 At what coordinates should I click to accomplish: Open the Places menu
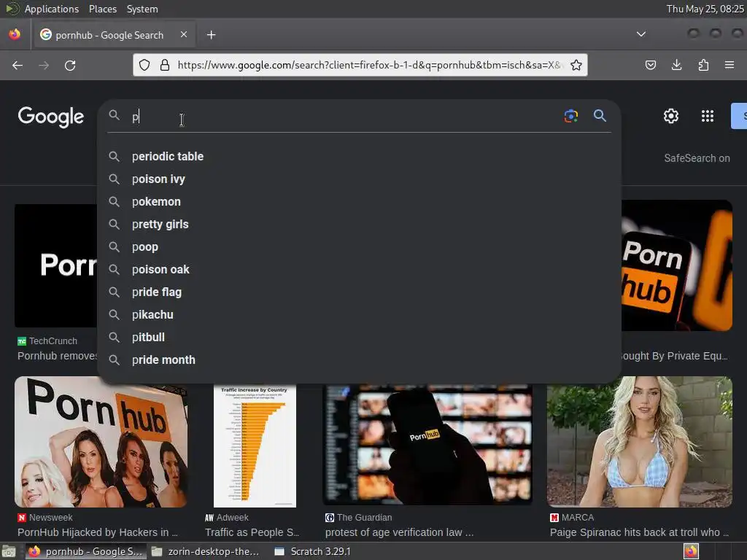(x=103, y=9)
